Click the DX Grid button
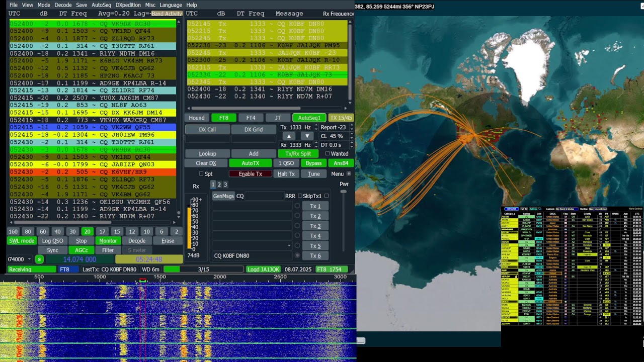Image resolution: width=644 pixels, height=362 pixels. click(254, 129)
